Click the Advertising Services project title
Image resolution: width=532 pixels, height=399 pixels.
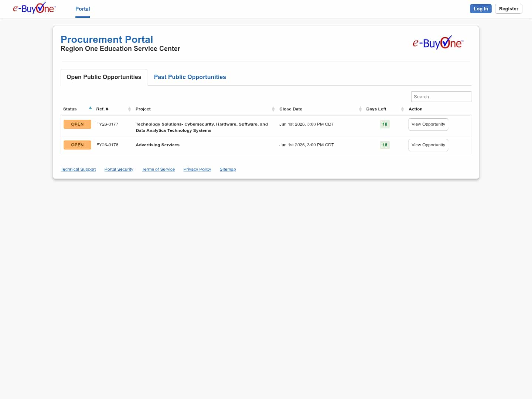157,145
